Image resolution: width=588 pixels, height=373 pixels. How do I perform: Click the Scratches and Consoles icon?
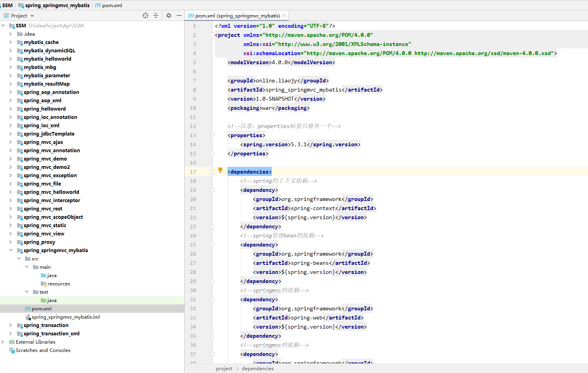point(12,350)
